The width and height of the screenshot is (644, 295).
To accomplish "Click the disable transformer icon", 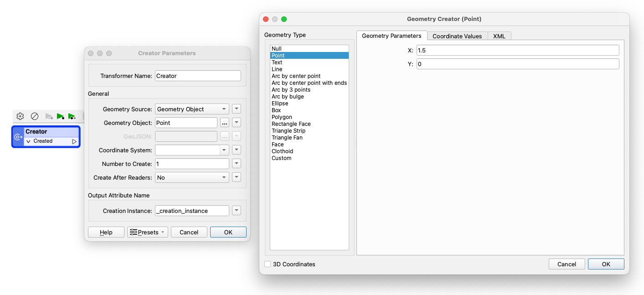I will (34, 116).
